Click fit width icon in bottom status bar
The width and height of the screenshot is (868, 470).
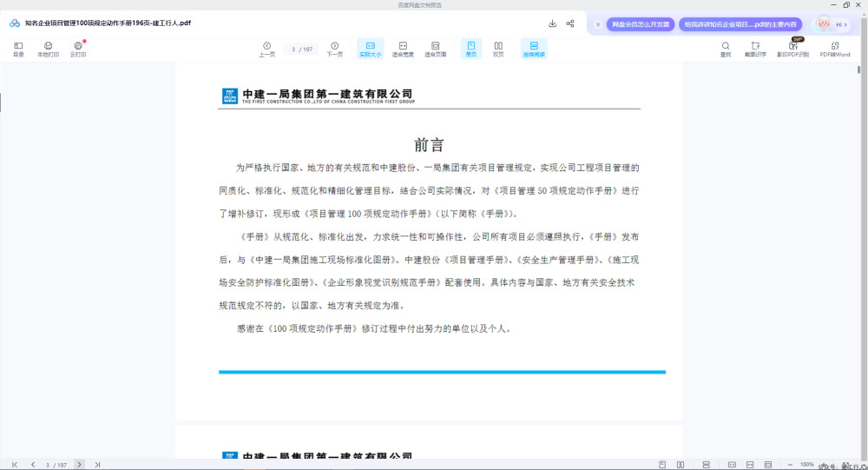click(750, 465)
